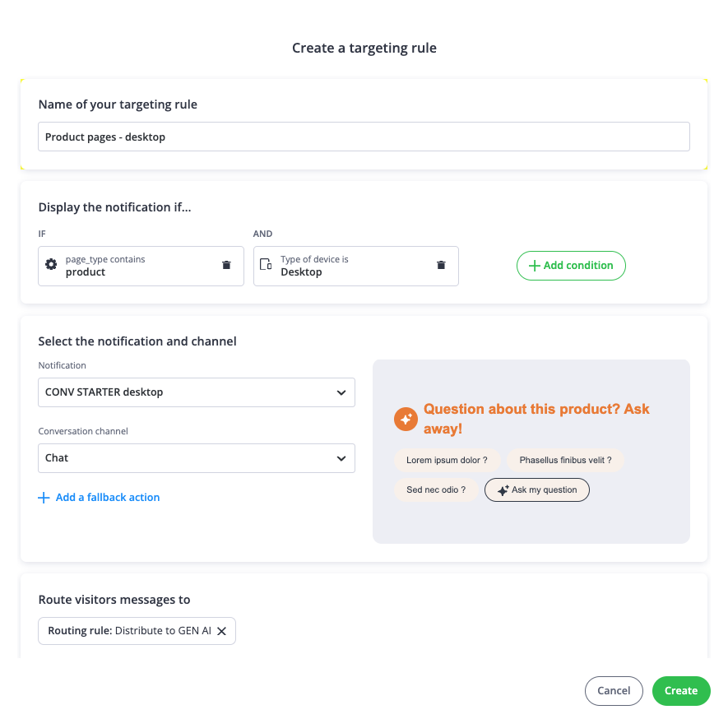
Task: Open the Notification dropdown
Action: [196, 392]
